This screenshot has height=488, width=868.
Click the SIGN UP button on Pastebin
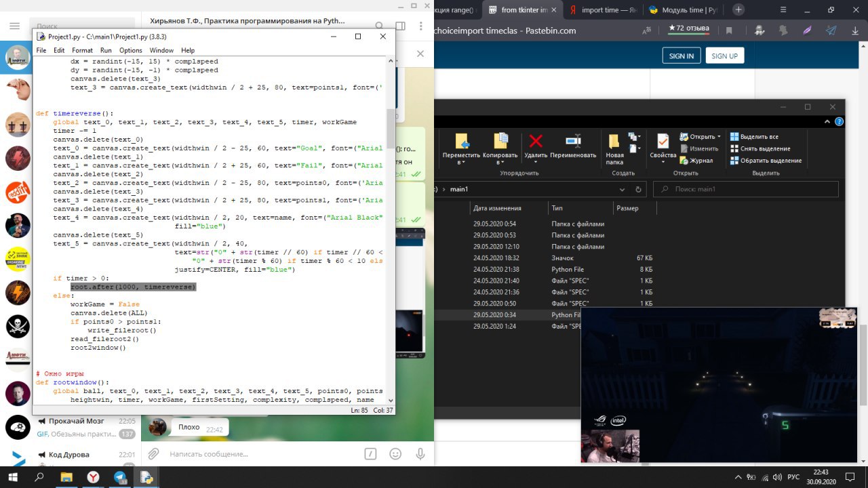point(724,56)
